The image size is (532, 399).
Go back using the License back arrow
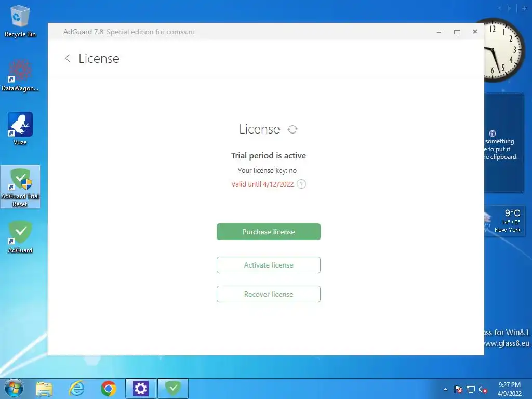pyautogui.click(x=68, y=58)
